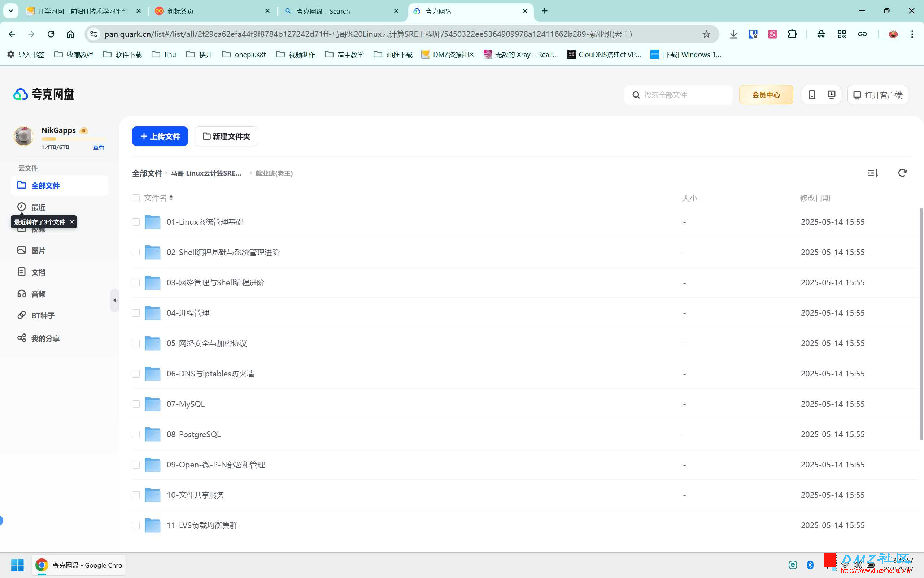Open the 软件下载 bookmark folder
This screenshot has width=924, height=578.
[x=122, y=55]
